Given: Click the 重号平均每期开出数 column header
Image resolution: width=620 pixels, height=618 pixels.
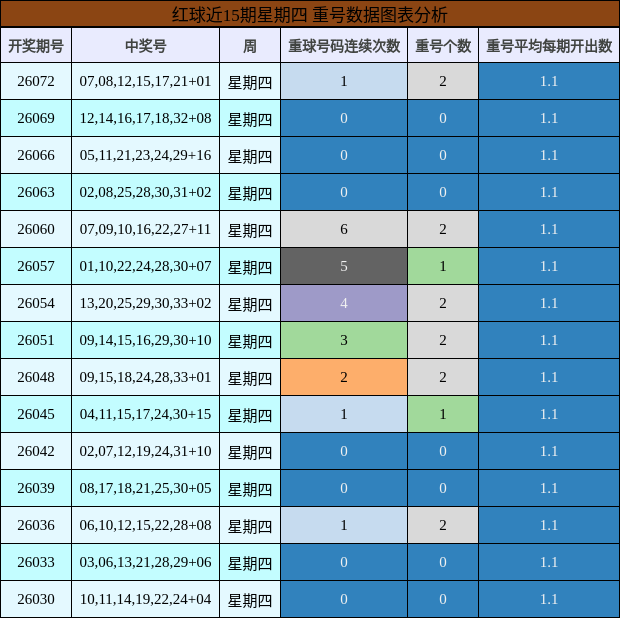Looking at the screenshot, I should click(549, 46).
